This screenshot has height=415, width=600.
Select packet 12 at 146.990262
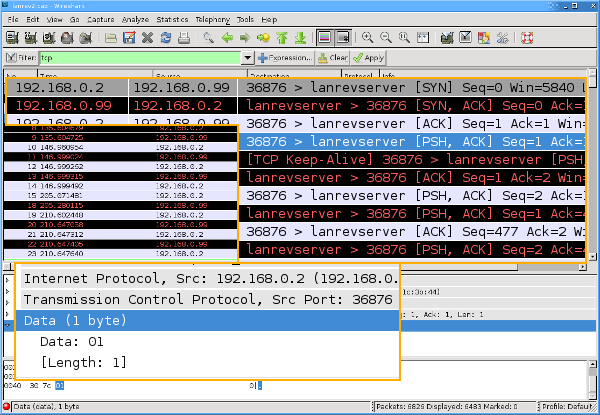click(121, 167)
